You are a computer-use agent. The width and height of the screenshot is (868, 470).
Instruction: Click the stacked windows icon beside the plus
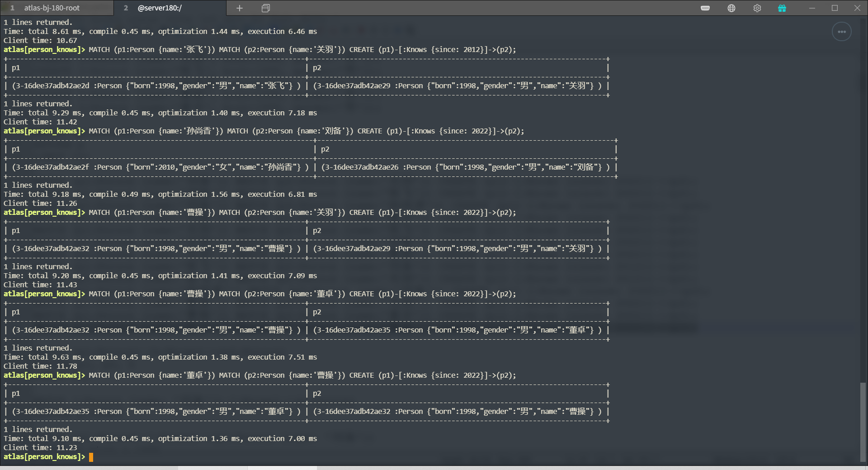(x=266, y=8)
